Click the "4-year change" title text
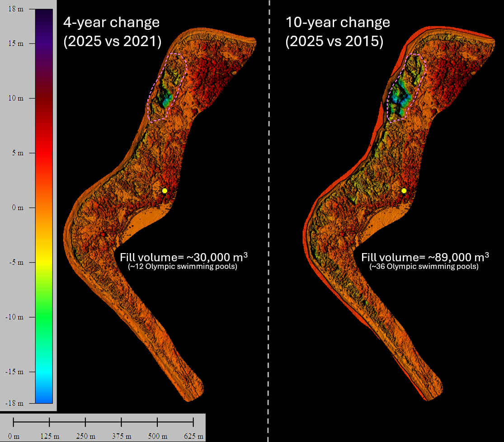 pyautogui.click(x=111, y=22)
